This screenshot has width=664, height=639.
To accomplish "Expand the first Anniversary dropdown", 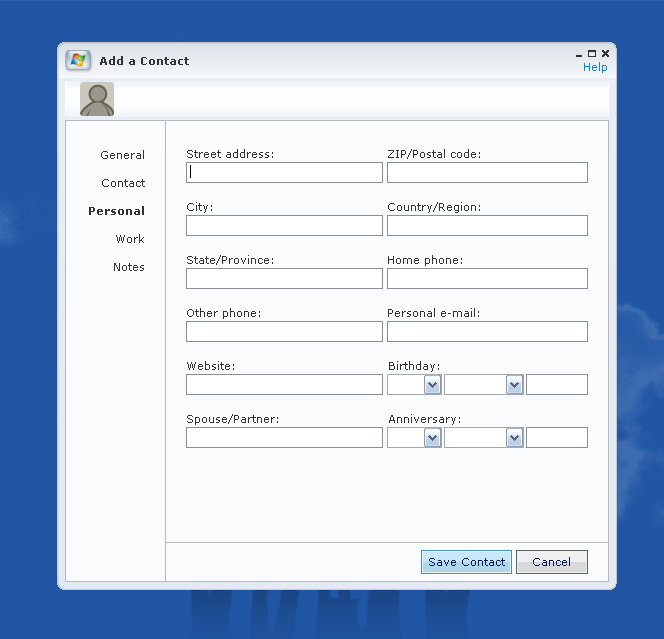I will [432, 438].
